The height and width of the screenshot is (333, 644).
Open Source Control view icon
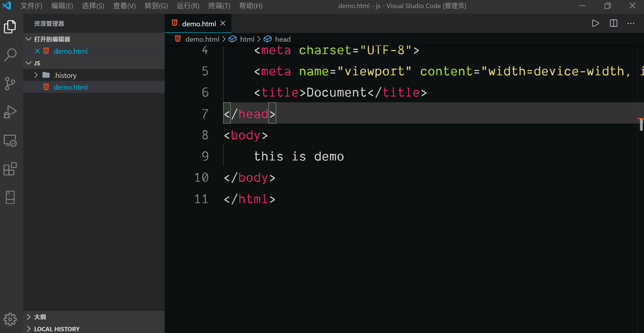[10, 83]
